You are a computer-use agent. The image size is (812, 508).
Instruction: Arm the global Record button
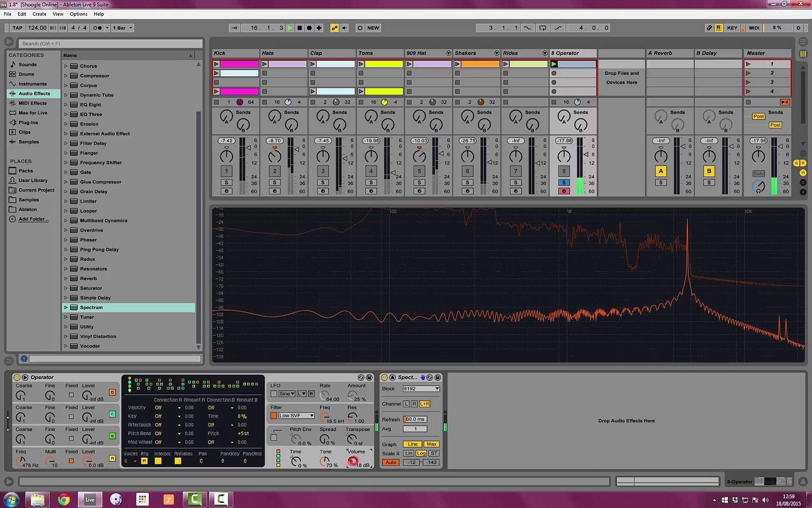tap(309, 28)
